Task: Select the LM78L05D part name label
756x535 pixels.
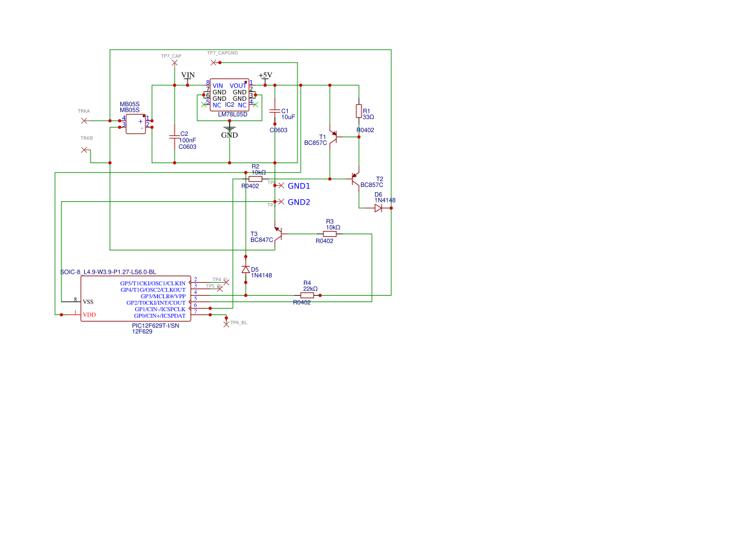Action: point(232,115)
